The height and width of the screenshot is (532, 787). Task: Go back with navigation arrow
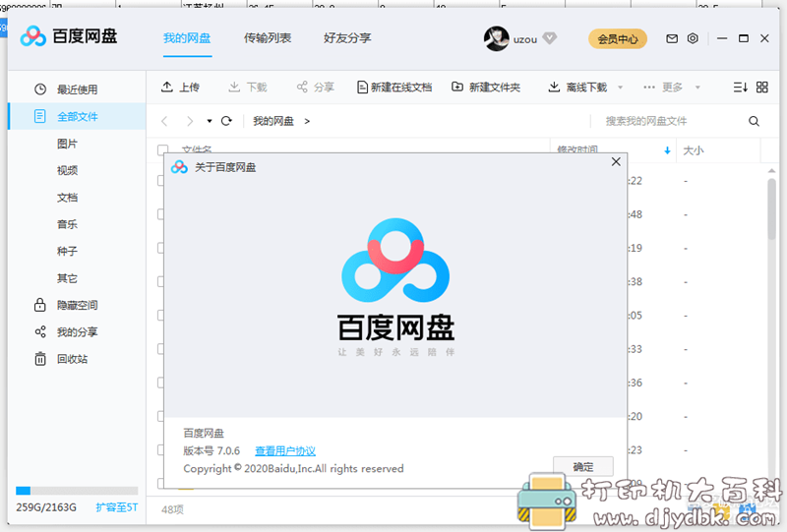[x=164, y=121]
